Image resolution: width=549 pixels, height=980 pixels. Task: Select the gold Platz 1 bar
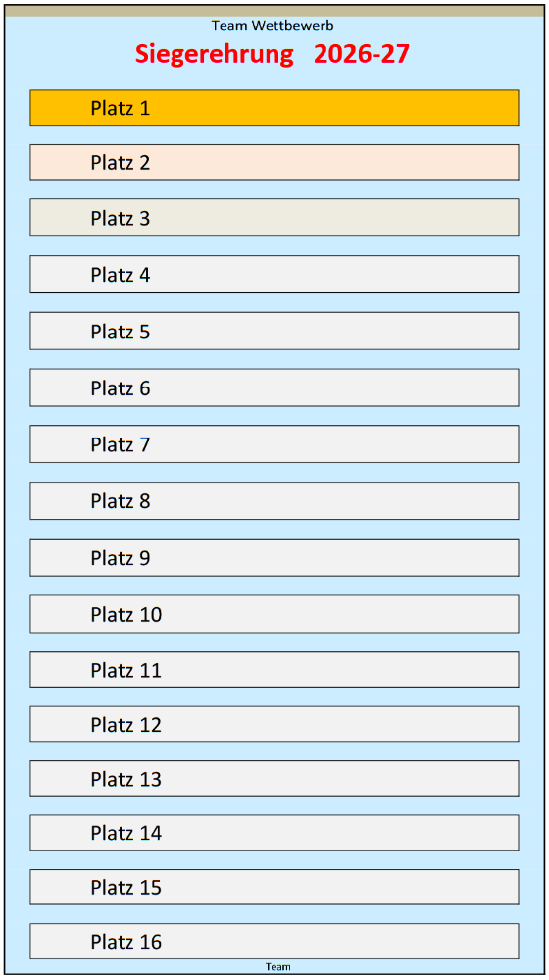point(274,108)
